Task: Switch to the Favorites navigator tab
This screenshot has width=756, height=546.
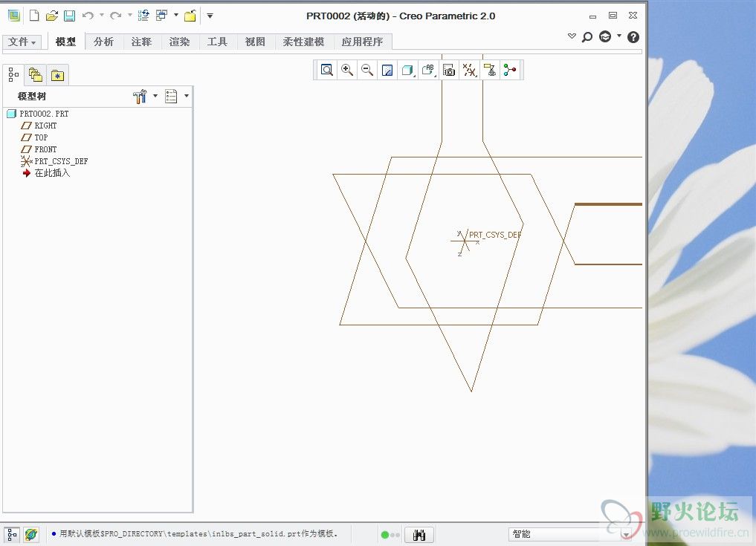Action: 57,75
